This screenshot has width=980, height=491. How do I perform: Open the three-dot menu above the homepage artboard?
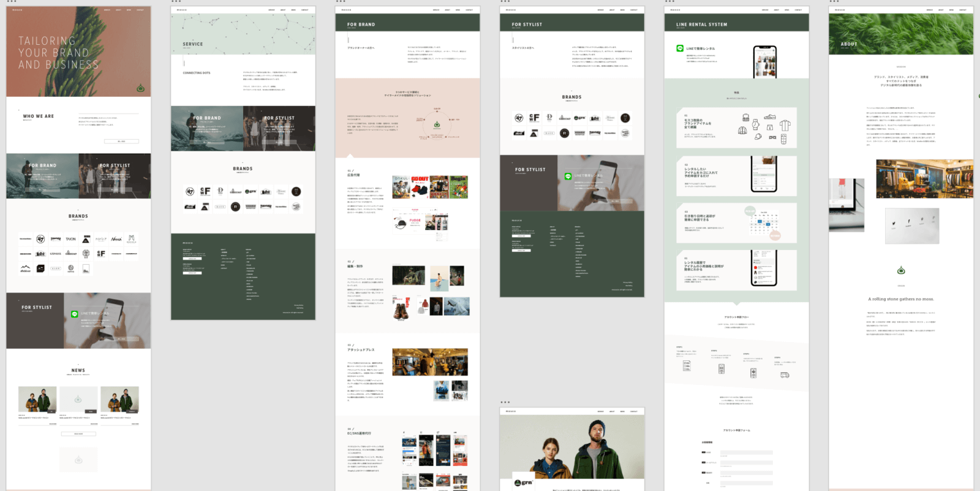11,2
